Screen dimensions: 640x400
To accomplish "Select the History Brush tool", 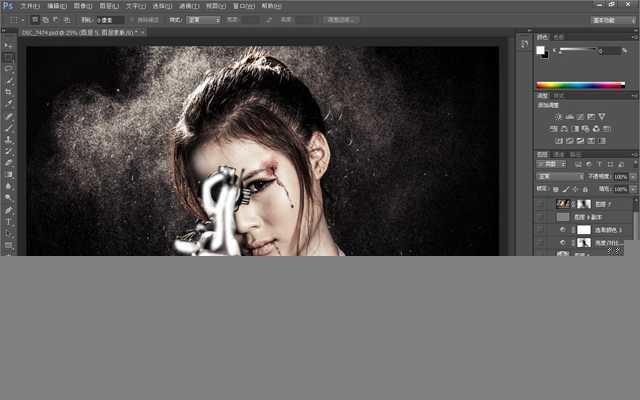I will tap(8, 151).
